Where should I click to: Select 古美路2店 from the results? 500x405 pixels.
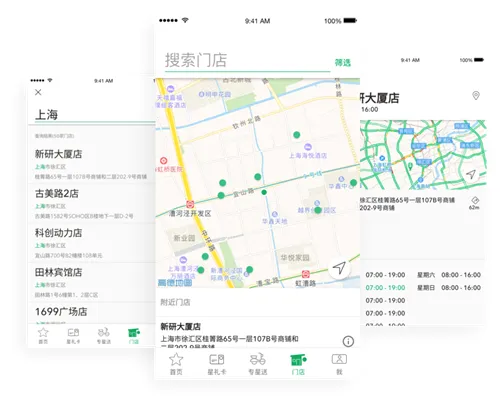click(x=92, y=203)
